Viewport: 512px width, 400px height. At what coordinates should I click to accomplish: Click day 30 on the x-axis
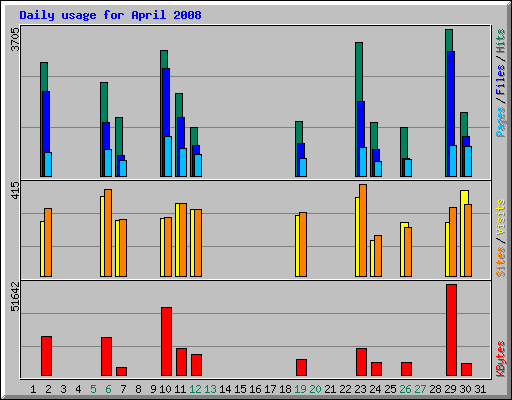tap(465, 389)
